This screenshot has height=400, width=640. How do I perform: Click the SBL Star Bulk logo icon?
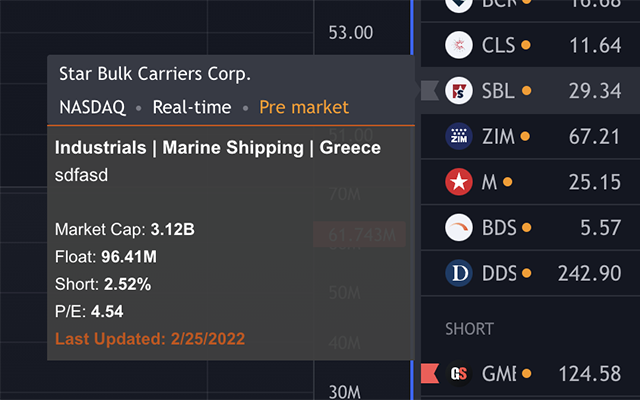pyautogui.click(x=459, y=91)
